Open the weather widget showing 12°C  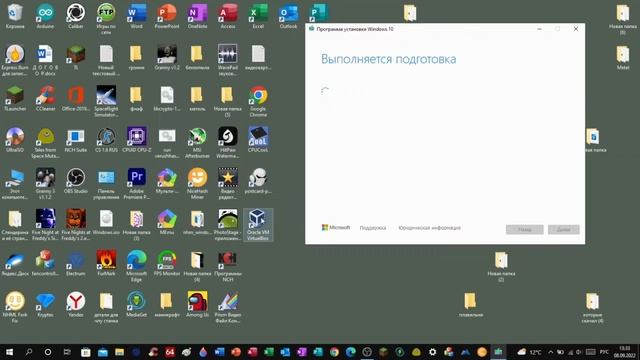click(x=529, y=352)
